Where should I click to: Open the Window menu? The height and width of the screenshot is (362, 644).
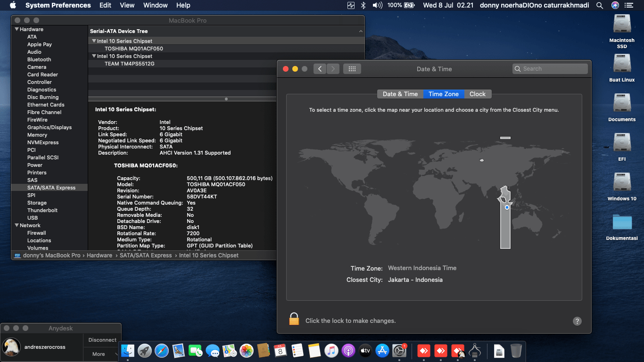(155, 5)
